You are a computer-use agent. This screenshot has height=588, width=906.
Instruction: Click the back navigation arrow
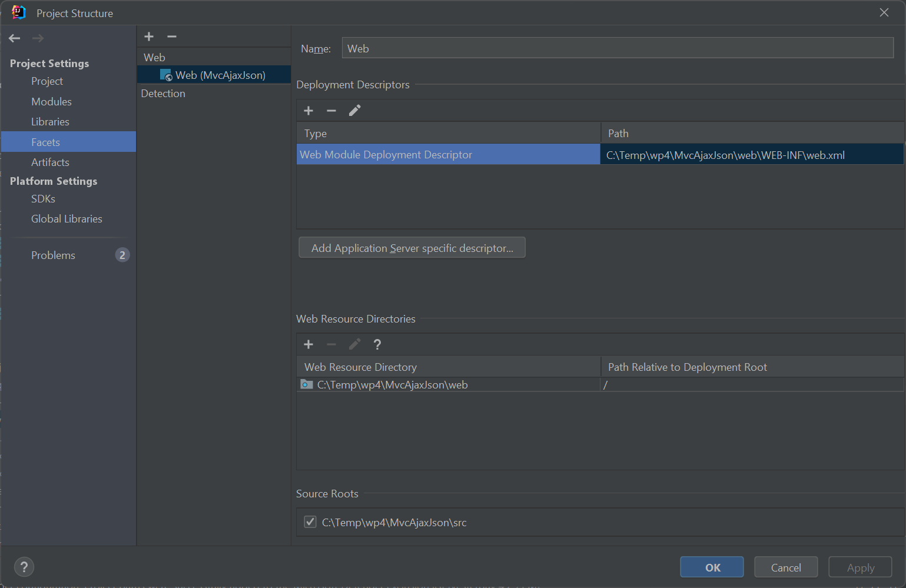[x=15, y=38]
